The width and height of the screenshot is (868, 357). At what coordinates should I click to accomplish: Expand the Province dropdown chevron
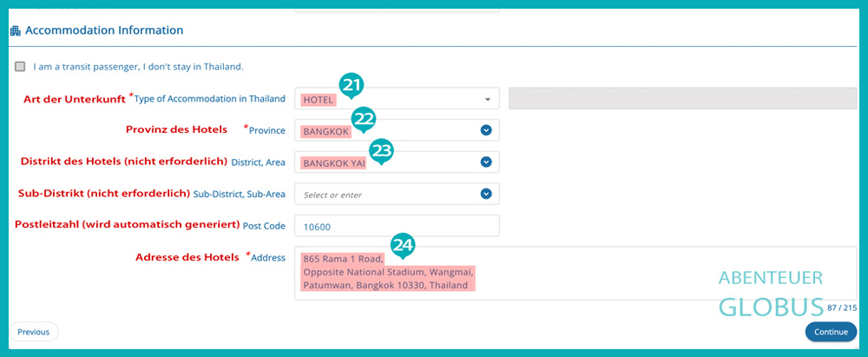pyautogui.click(x=486, y=130)
